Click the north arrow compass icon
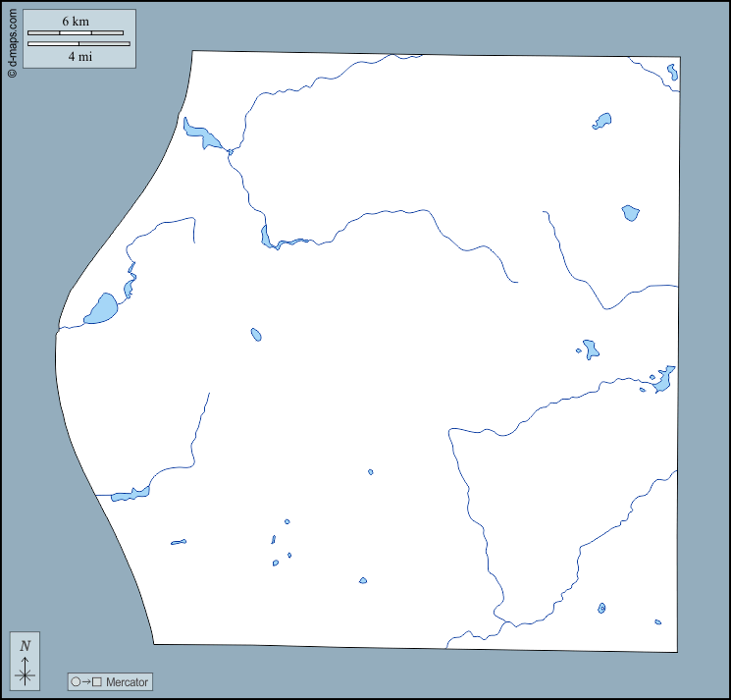This screenshot has height=700, width=731. pyautogui.click(x=26, y=672)
